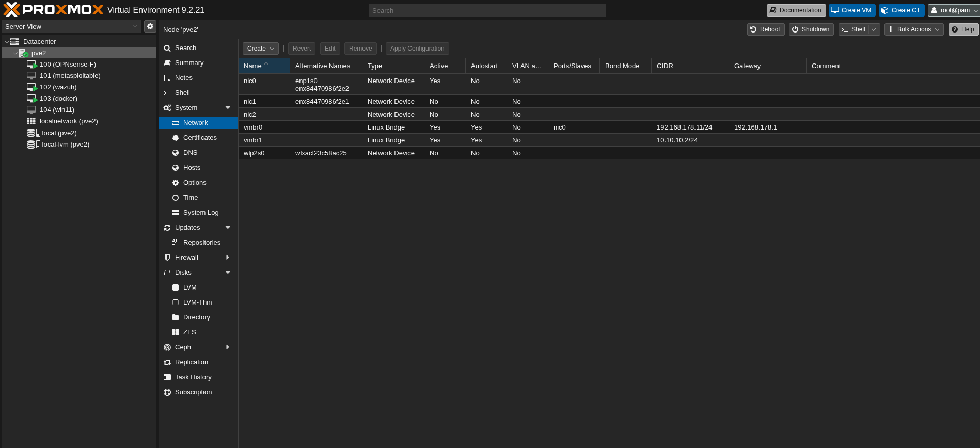Viewport: 980px width, 448px height.
Task: Open Certificates via badge icon
Action: point(176,138)
